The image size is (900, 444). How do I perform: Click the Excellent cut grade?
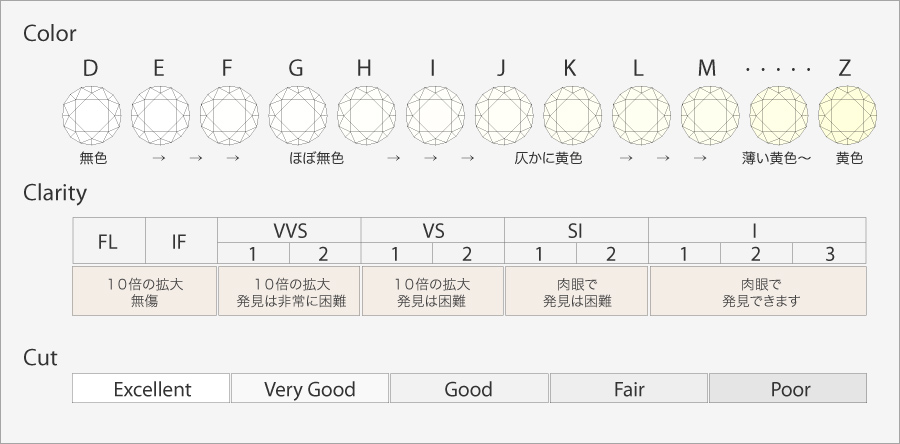[x=151, y=389]
